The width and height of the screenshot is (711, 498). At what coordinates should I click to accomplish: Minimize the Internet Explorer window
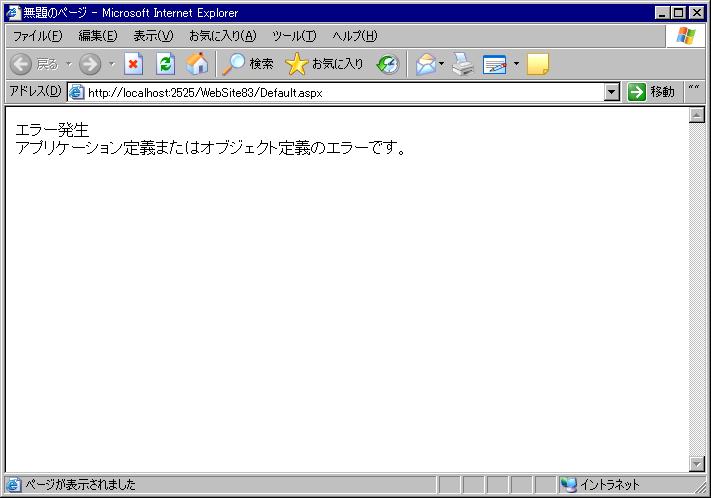662,13
